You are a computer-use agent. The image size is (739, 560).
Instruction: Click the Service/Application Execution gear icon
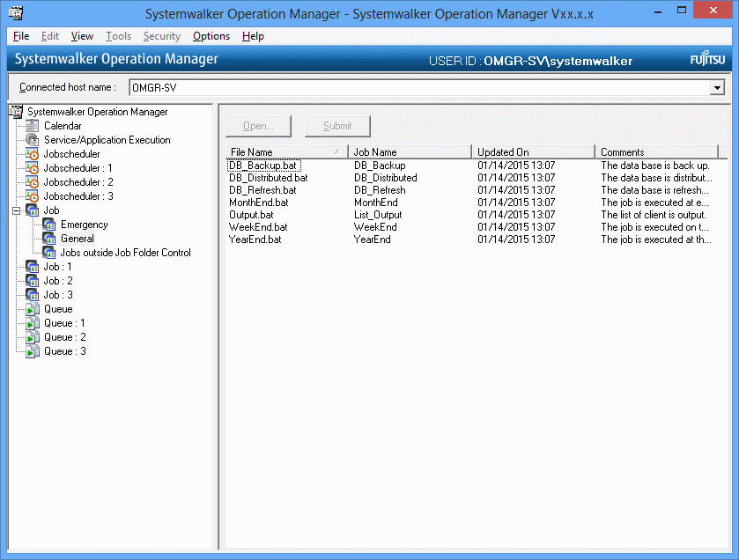(33, 140)
